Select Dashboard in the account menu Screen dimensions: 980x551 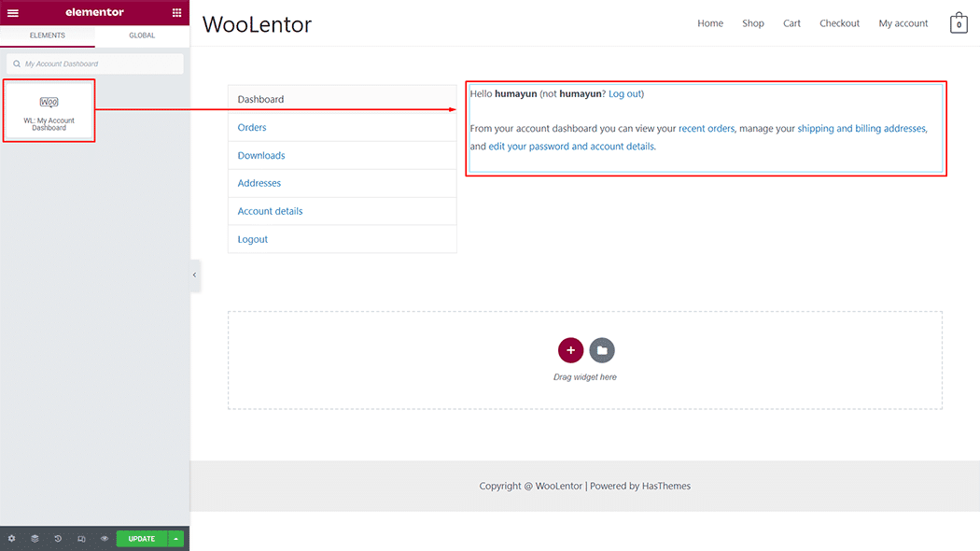pos(343,99)
